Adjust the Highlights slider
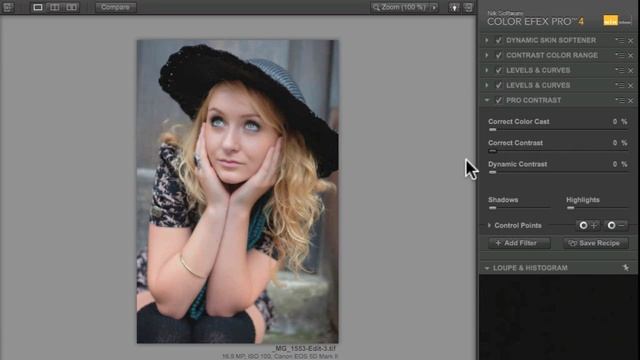The image size is (640, 360). pos(597,208)
